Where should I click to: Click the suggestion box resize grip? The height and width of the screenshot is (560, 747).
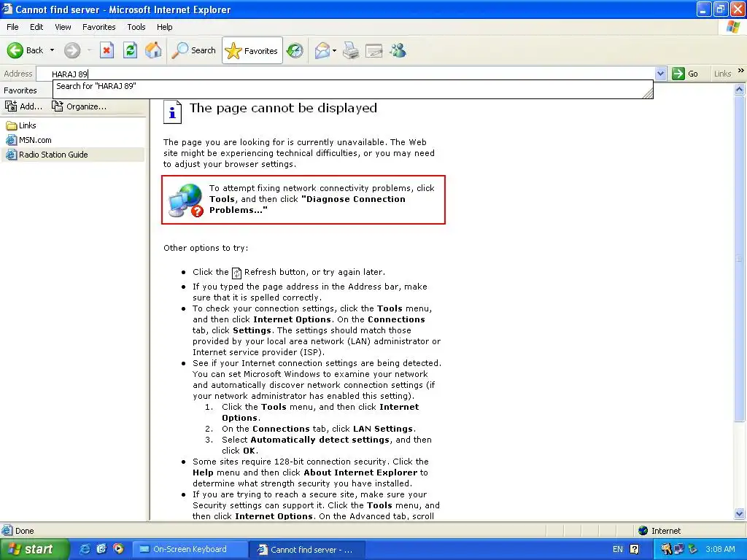[648, 94]
